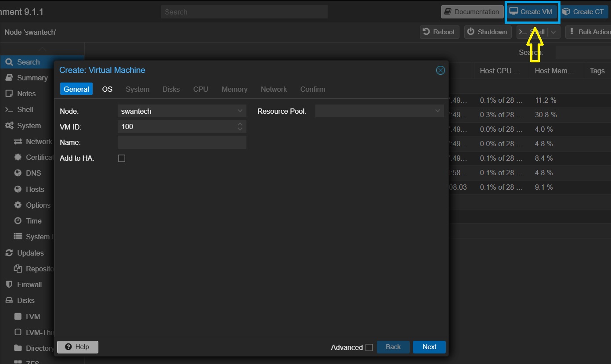Click the Create CT button
This screenshot has width=611, height=364.
point(584,12)
